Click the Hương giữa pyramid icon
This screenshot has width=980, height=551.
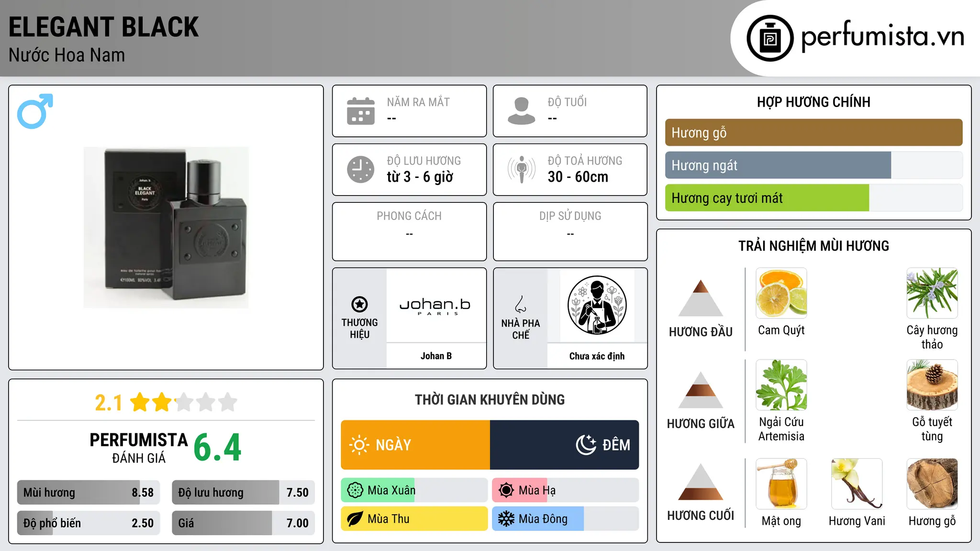click(701, 390)
